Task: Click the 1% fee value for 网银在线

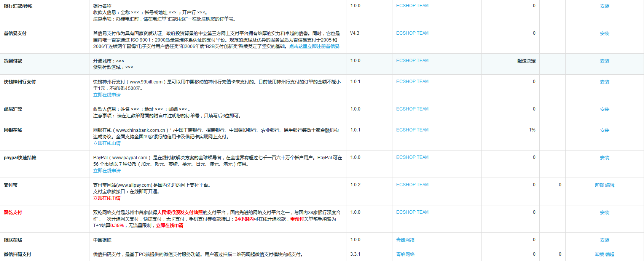Action: point(532,130)
